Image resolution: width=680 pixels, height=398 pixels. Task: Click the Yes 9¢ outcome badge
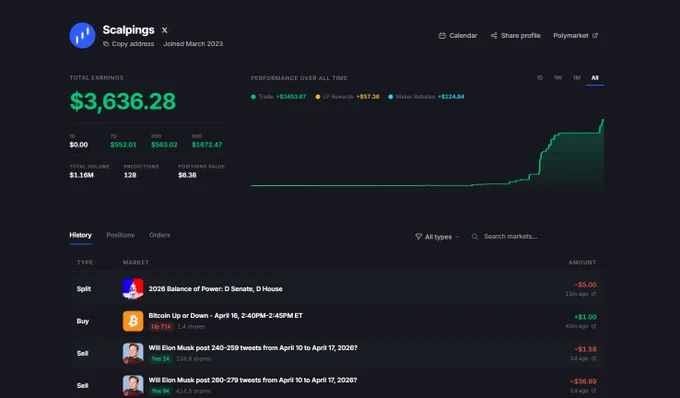coord(160,391)
